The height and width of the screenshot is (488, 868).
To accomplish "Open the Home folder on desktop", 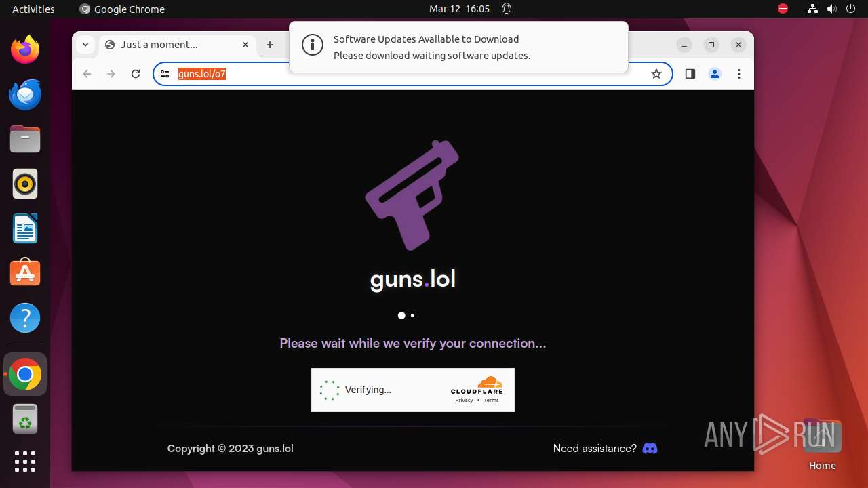I will [822, 445].
